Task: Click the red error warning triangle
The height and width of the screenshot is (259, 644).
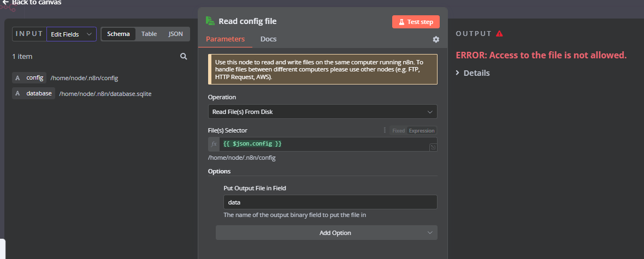Action: click(x=499, y=34)
